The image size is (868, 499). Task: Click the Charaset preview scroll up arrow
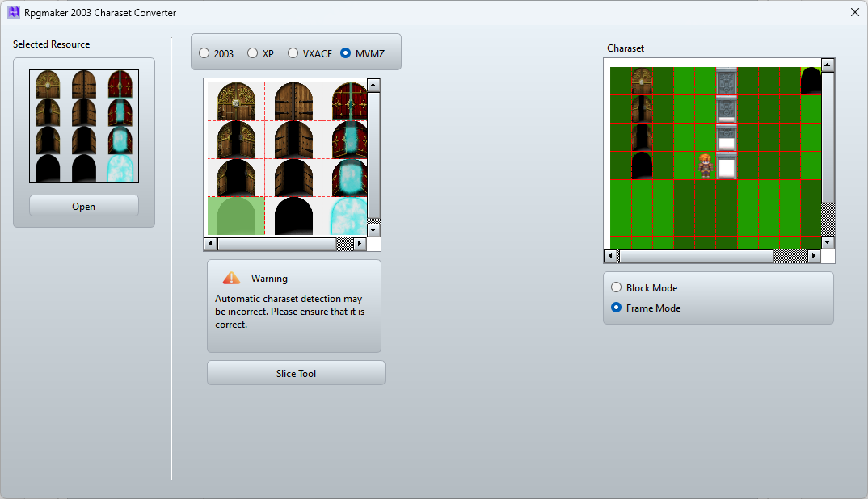pos(828,65)
